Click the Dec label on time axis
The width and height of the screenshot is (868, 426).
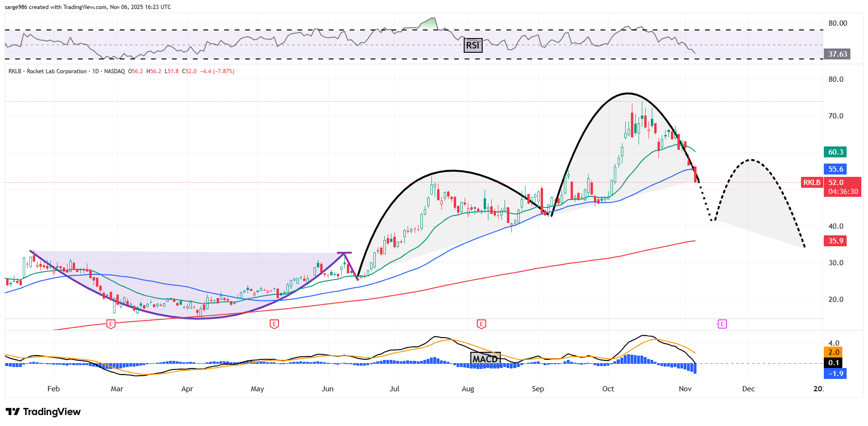pos(748,389)
